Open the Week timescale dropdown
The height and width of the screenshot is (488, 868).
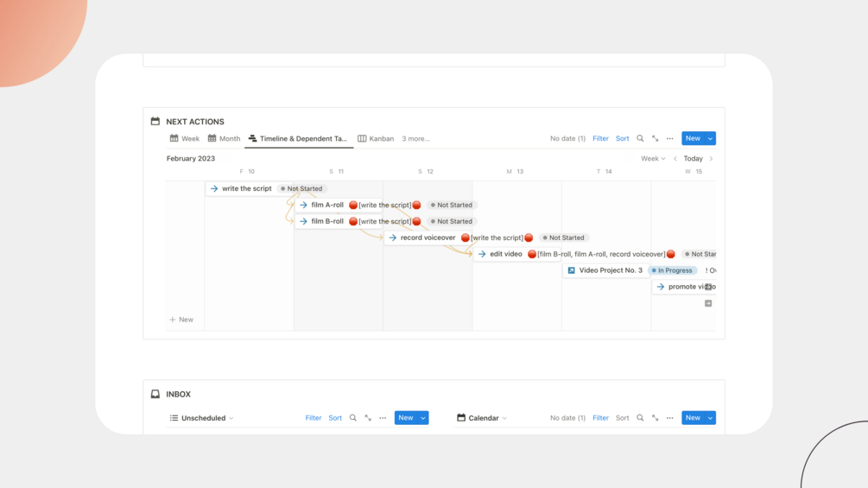point(652,159)
